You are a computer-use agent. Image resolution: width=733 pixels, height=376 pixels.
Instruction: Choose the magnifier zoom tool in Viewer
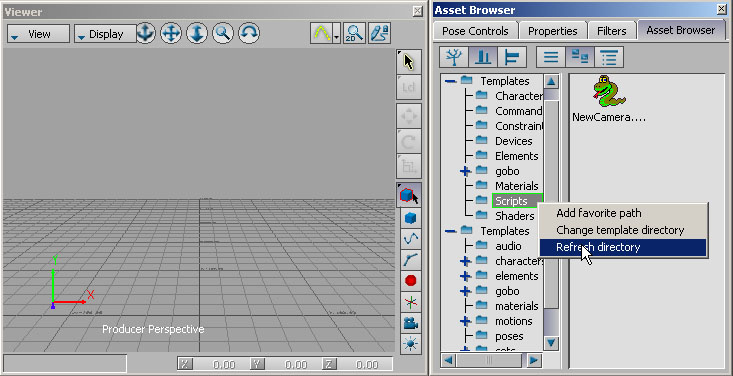(x=223, y=33)
